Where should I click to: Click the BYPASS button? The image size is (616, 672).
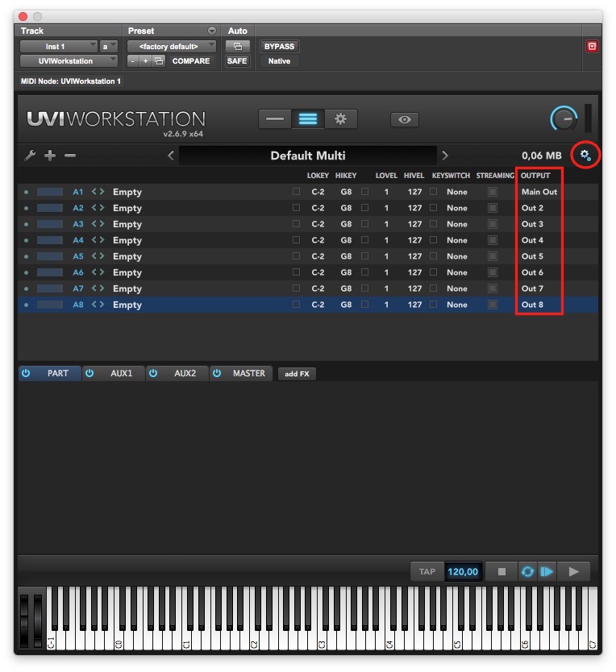279,46
